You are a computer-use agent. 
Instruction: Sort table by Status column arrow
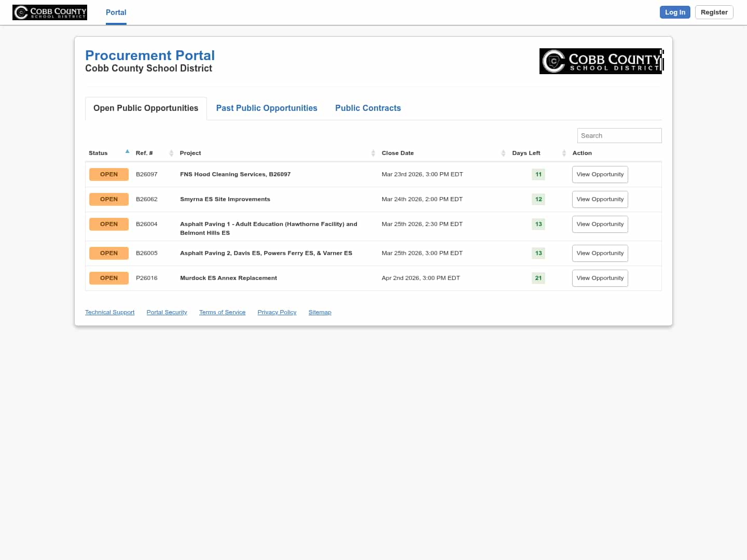[x=127, y=152]
